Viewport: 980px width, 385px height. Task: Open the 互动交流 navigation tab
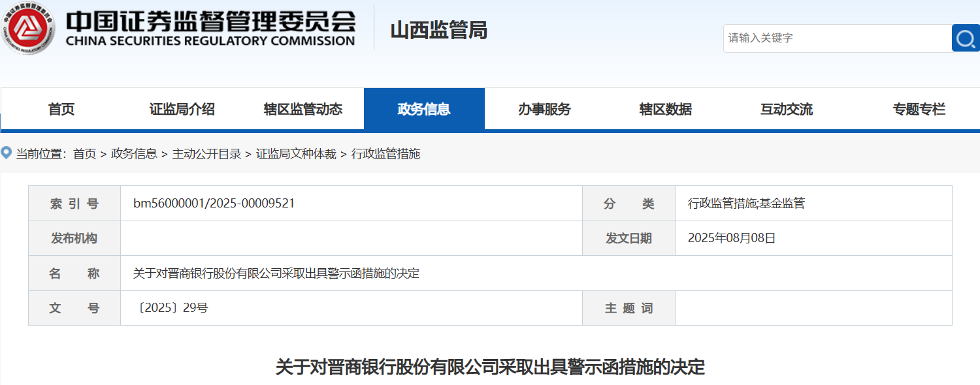click(x=787, y=110)
